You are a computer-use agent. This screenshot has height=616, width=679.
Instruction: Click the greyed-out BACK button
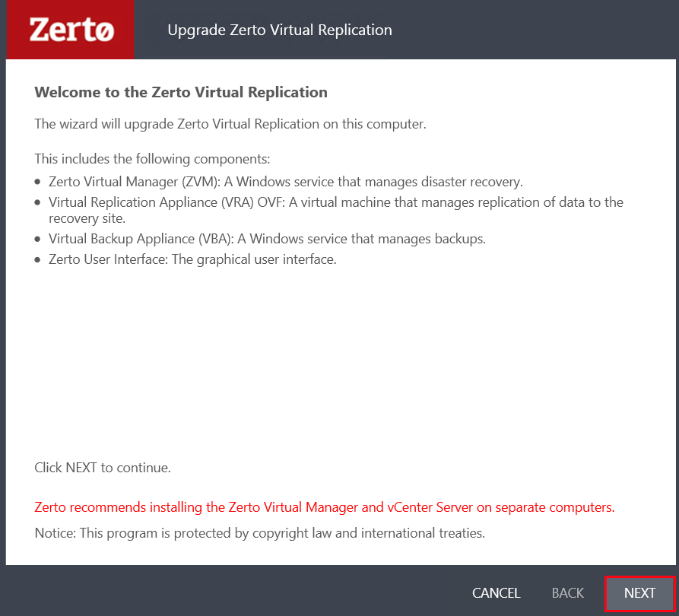coord(568,593)
